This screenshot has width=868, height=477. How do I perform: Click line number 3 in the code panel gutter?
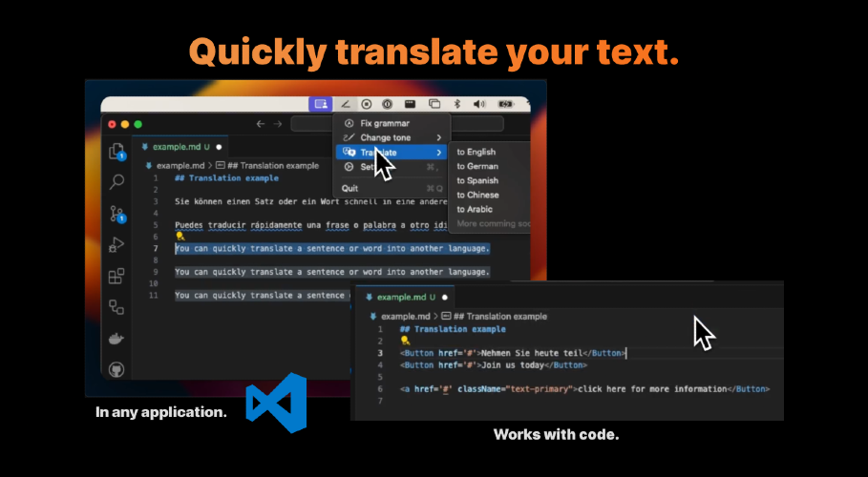click(380, 353)
